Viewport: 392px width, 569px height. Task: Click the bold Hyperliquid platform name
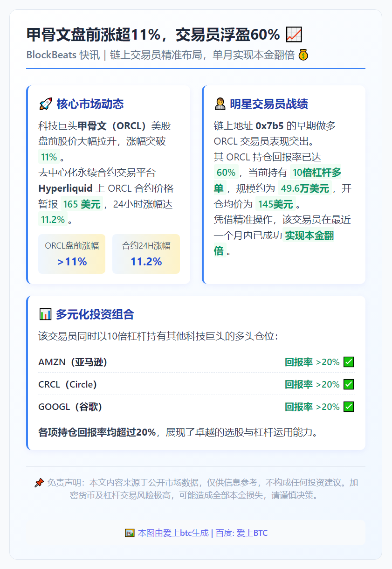pos(66,188)
